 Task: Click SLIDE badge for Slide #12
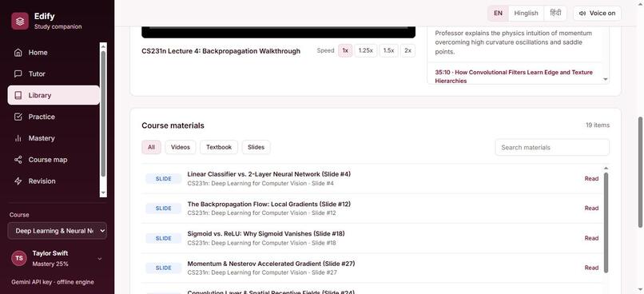164,209
